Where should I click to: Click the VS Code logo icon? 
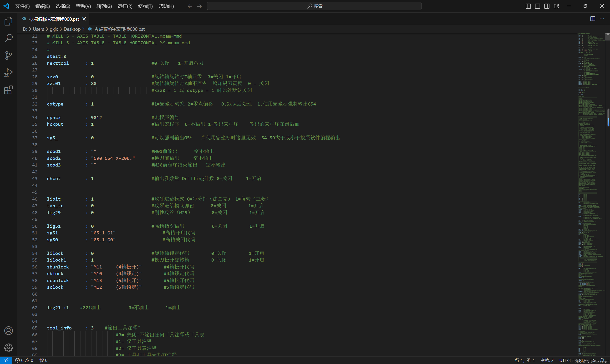coord(6,6)
